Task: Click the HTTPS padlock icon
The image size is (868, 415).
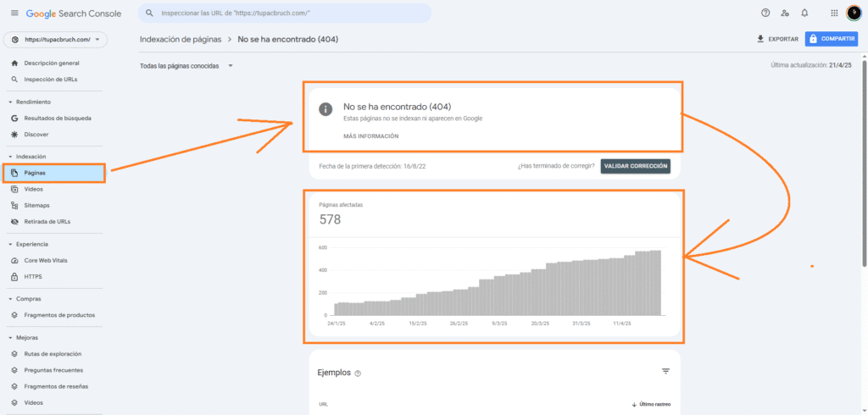Action: pyautogui.click(x=15, y=276)
